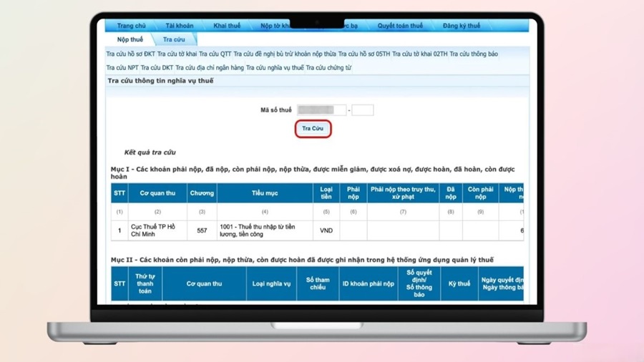
Task: Click the Mã số thuế suffix input box
Action: (363, 110)
